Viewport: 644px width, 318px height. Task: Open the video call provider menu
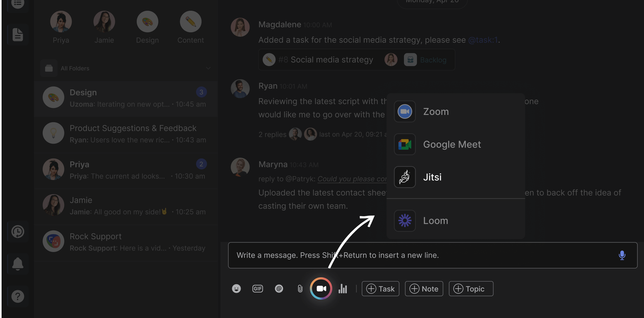point(321,288)
